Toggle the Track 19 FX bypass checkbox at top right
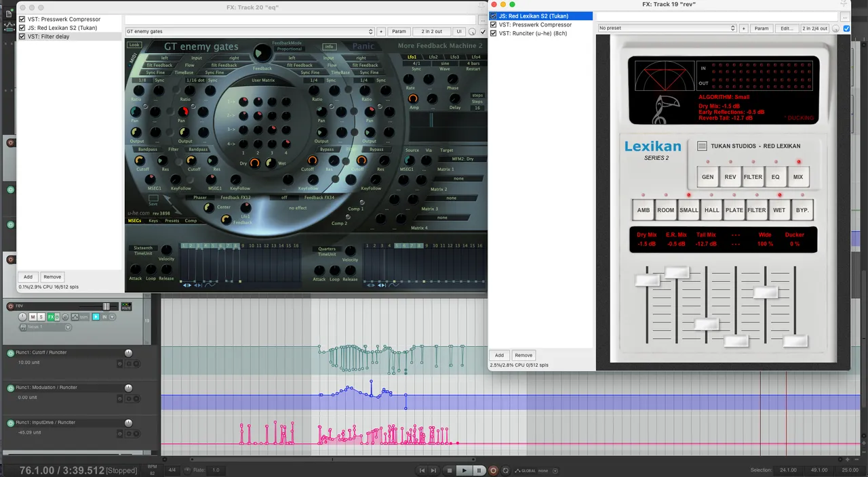 (846, 28)
